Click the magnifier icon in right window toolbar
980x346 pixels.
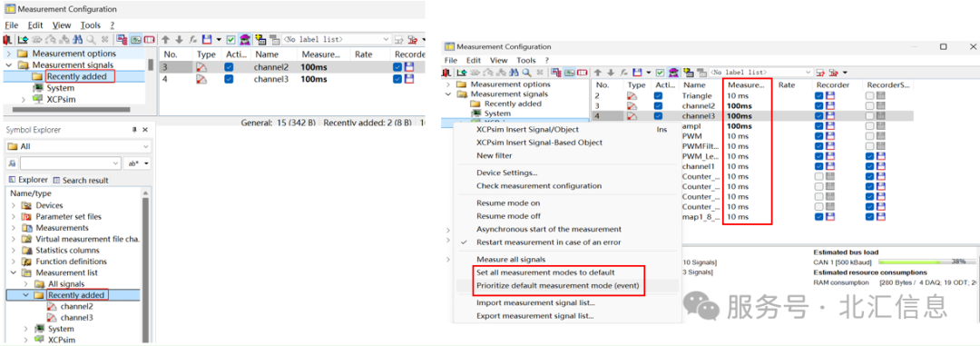point(527,73)
